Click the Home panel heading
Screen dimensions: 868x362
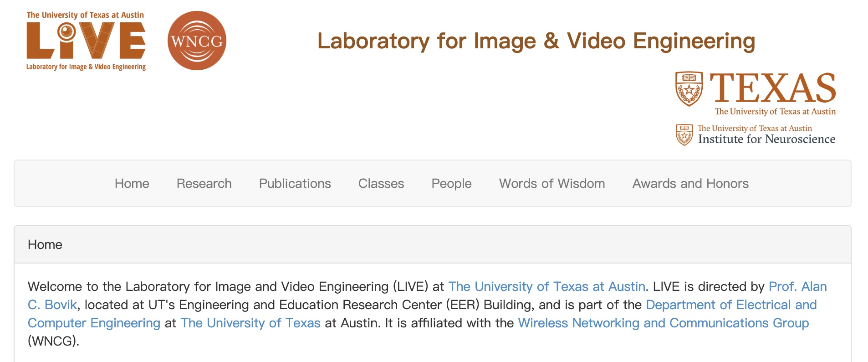(45, 245)
